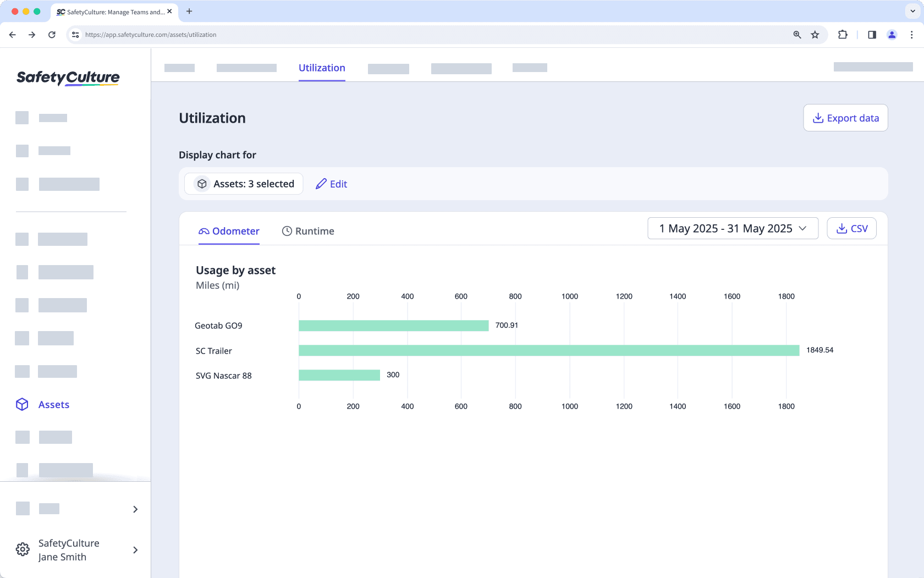The height and width of the screenshot is (578, 924).
Task: Click the pencil icon next to Edit
Action: (x=321, y=184)
